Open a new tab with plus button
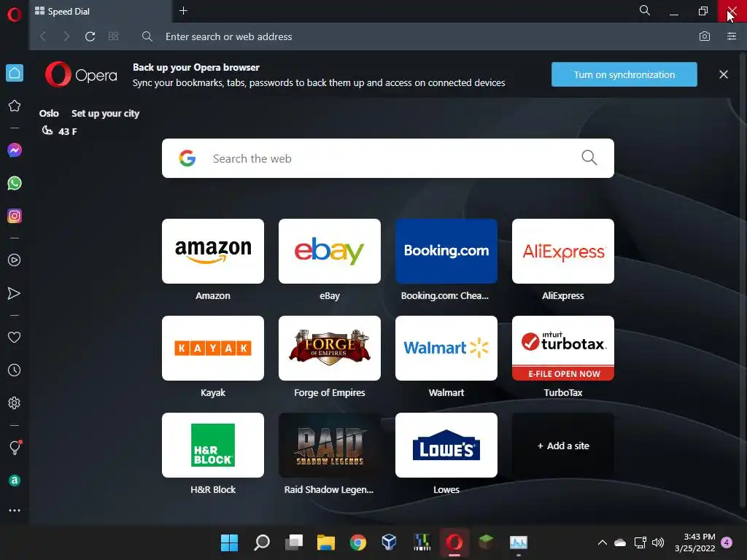 click(x=183, y=10)
